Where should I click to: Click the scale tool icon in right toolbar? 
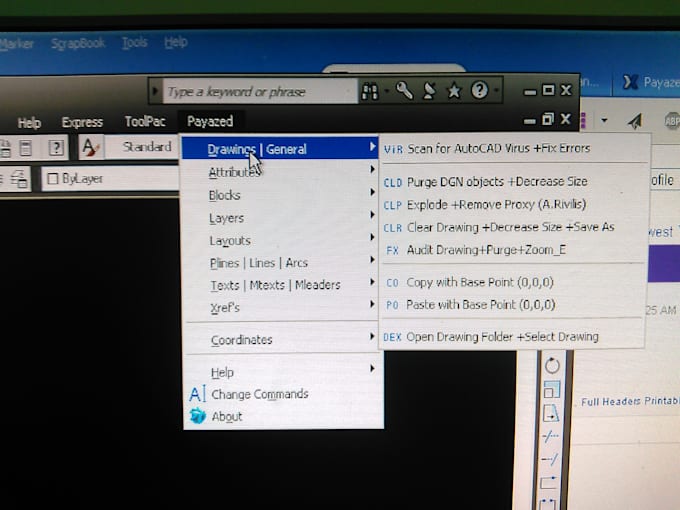552,389
